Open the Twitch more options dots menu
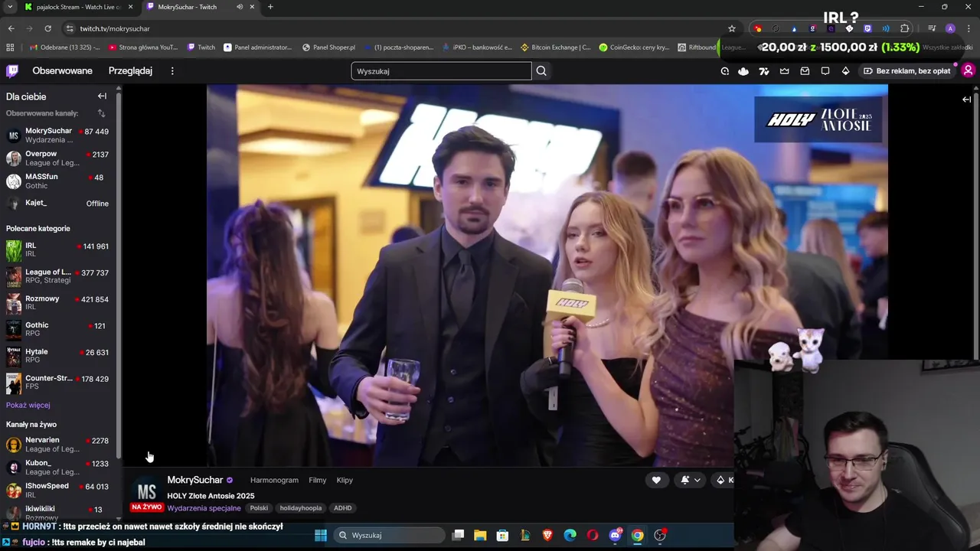 (x=172, y=71)
